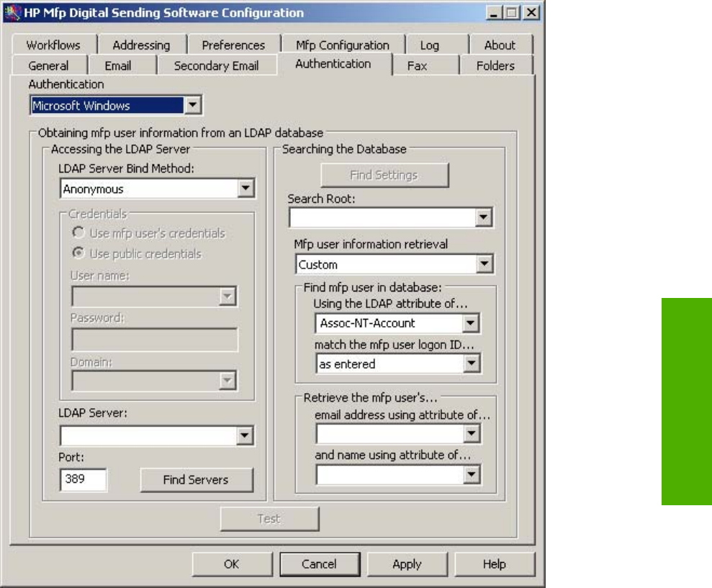The width and height of the screenshot is (712, 588).
Task: Expand the name attribute dropdown
Action: click(x=472, y=475)
